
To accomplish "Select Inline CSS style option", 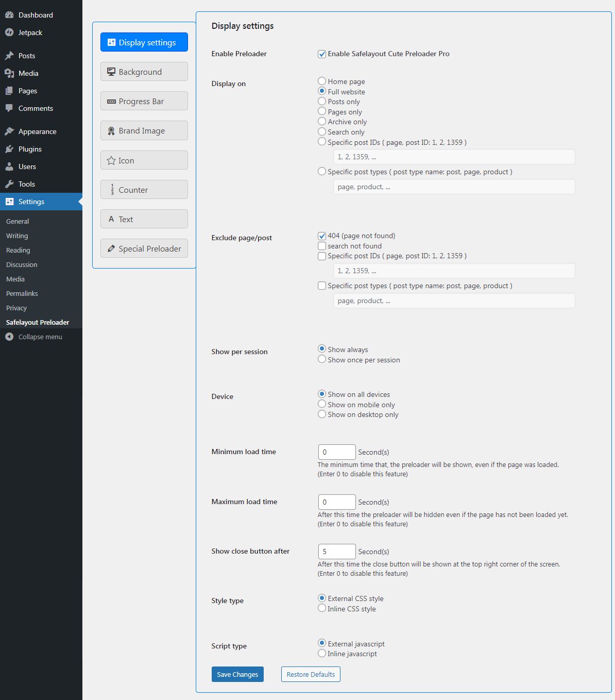I will point(322,608).
